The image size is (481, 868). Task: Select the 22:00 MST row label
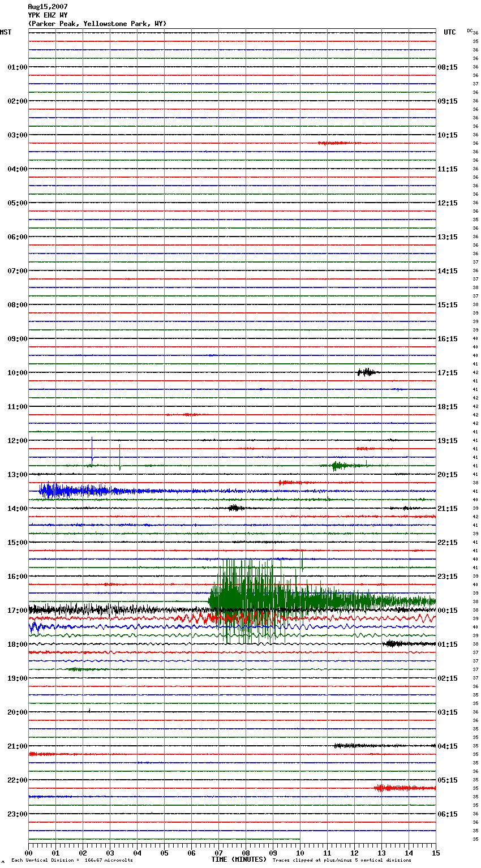click(x=17, y=780)
